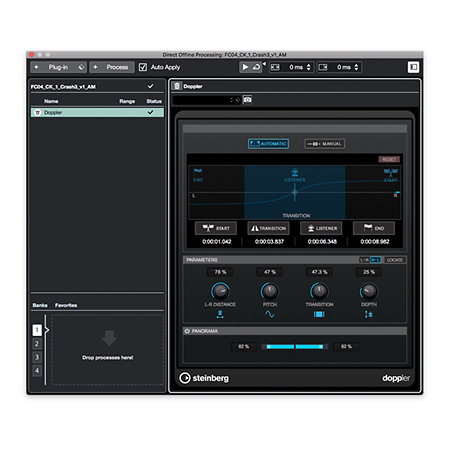Click the Start marker in display
The height and width of the screenshot is (450, 450).
pos(390,175)
